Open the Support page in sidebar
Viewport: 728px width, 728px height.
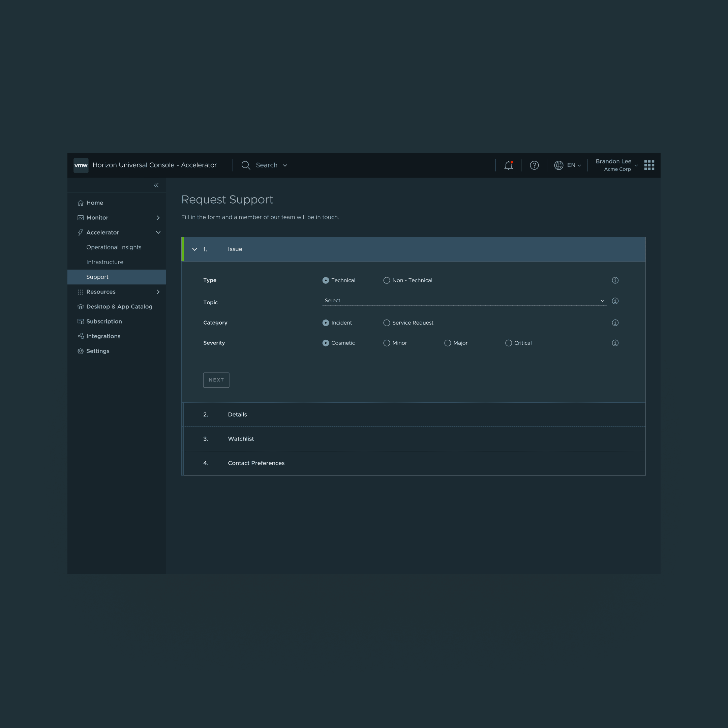click(97, 277)
